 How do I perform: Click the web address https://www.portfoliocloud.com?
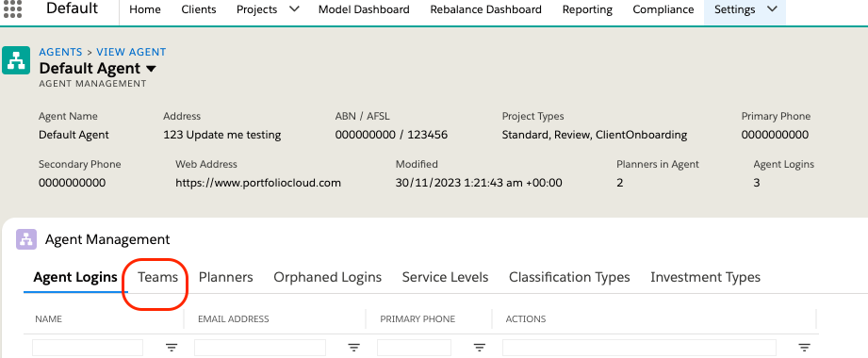click(258, 183)
